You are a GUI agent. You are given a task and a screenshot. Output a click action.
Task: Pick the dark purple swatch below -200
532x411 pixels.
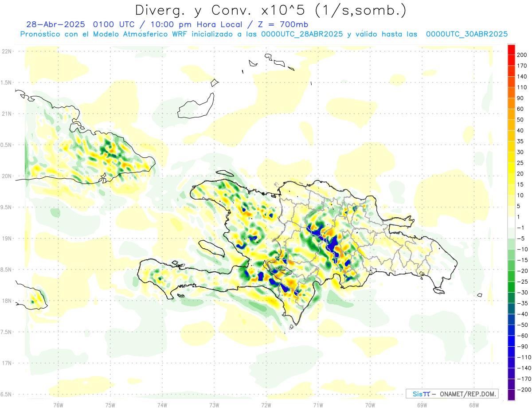click(x=512, y=395)
